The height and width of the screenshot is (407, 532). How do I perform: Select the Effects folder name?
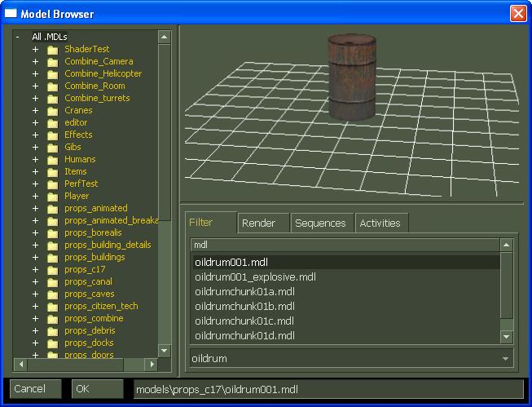pyautogui.click(x=78, y=135)
